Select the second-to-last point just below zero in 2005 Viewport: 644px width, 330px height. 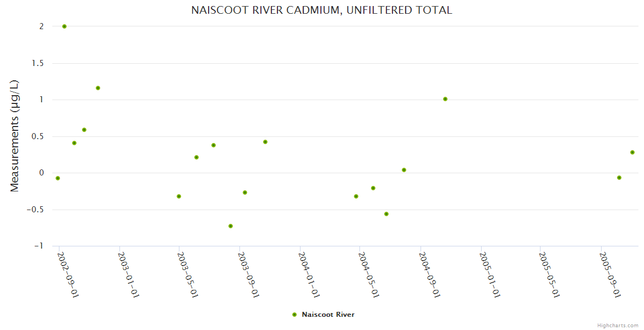click(619, 178)
